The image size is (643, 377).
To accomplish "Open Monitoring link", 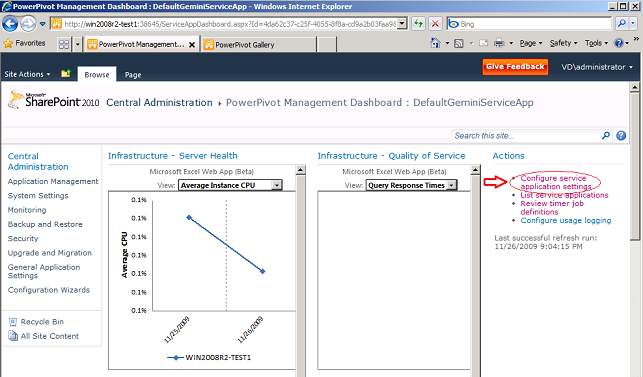I will [x=27, y=210].
